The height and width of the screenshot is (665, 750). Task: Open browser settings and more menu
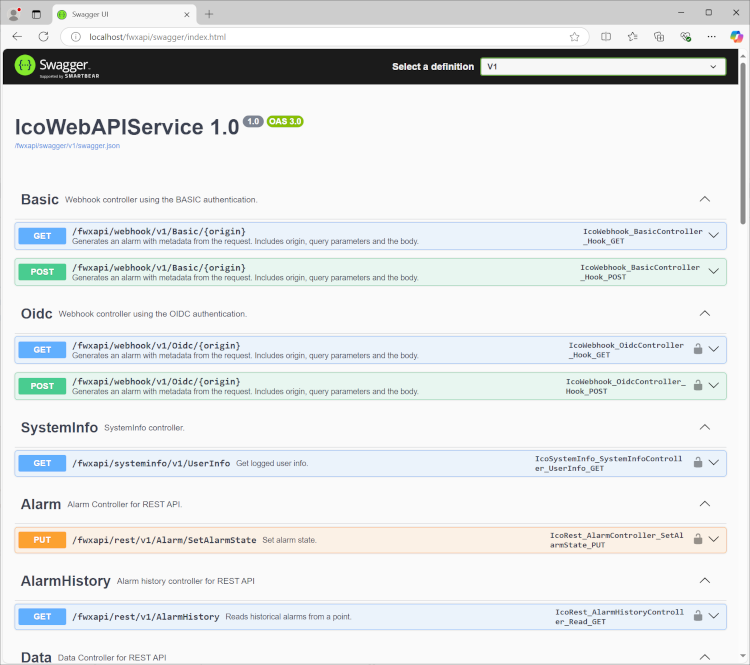click(711, 37)
